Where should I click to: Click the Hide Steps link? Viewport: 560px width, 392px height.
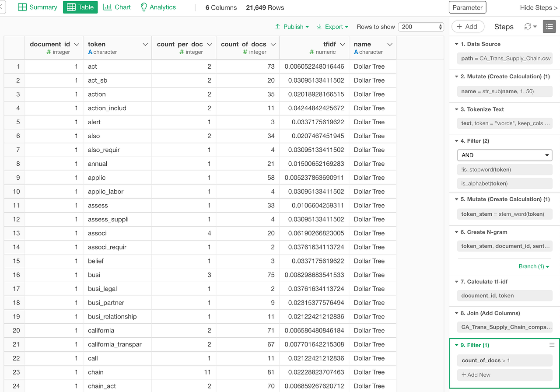(x=538, y=7)
